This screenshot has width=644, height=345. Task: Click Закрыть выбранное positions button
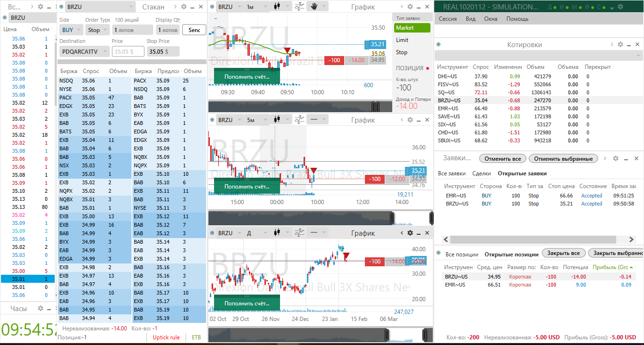(616, 253)
